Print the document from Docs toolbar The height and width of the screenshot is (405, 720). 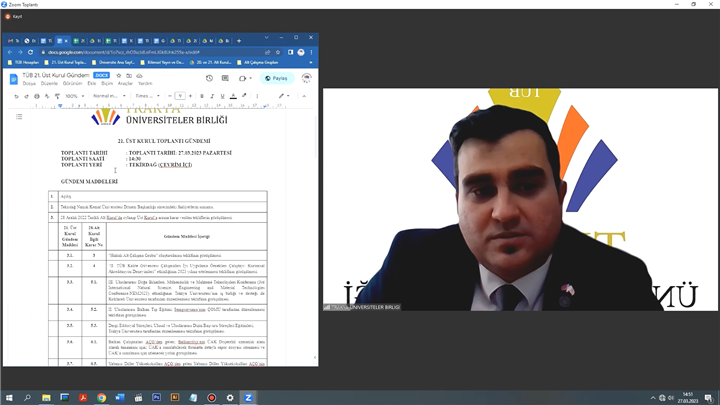[x=37, y=96]
